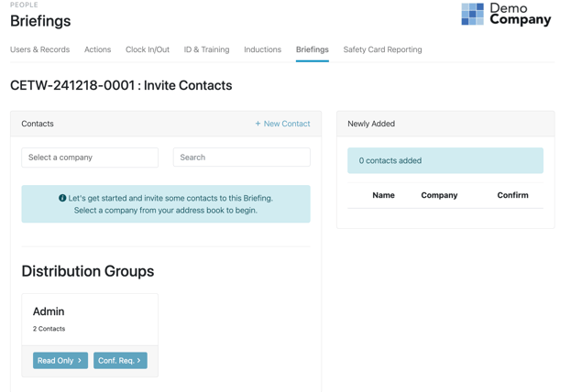Switch to the Users & Records tab
This screenshot has width=582, height=392.
39,49
